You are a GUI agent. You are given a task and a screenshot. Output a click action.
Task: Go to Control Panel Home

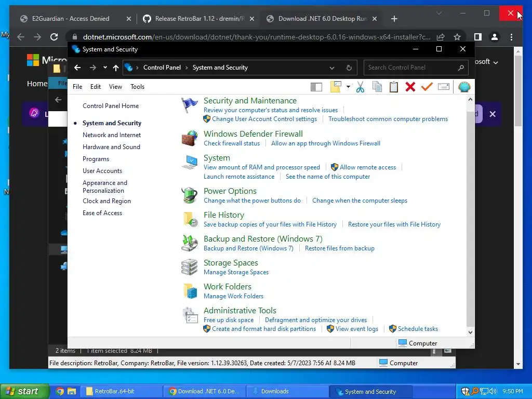pos(111,106)
